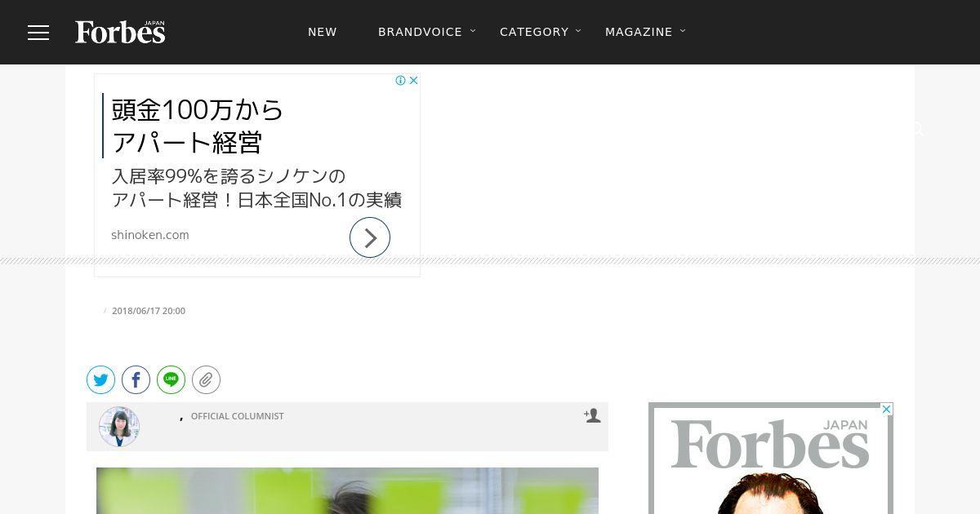The image size is (980, 514).
Task: Share article on Twitter
Action: [x=101, y=379]
